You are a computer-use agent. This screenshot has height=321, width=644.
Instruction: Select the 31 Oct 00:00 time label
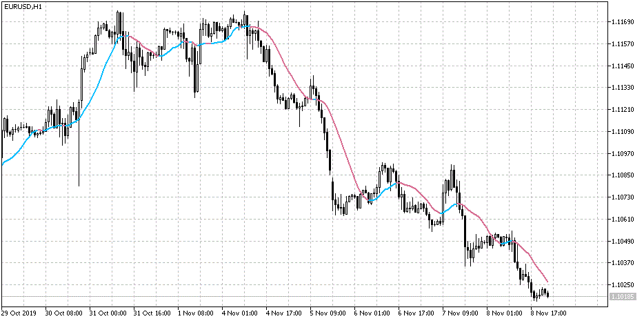pyautogui.click(x=110, y=312)
